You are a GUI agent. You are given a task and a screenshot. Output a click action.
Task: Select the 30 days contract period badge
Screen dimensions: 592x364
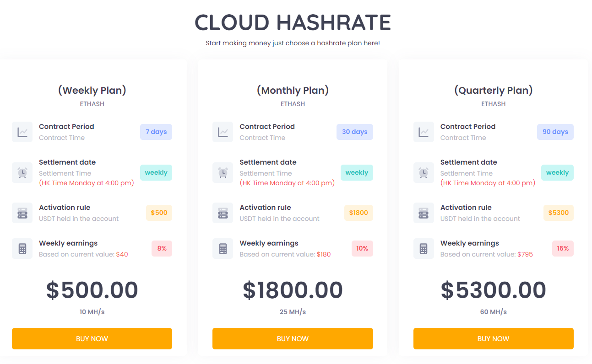tap(354, 132)
